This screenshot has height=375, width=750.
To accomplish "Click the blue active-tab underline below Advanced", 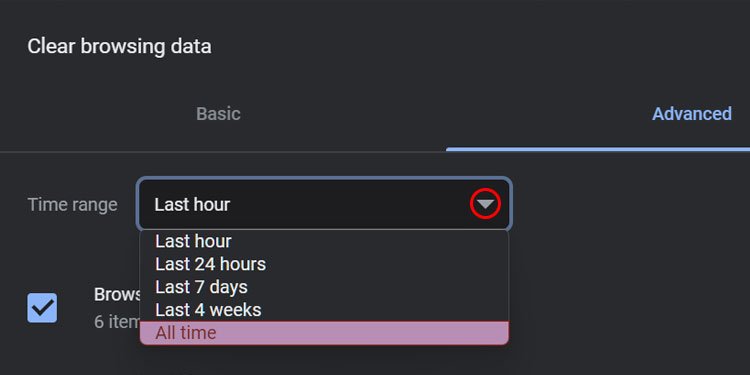I will pyautogui.click(x=598, y=149).
